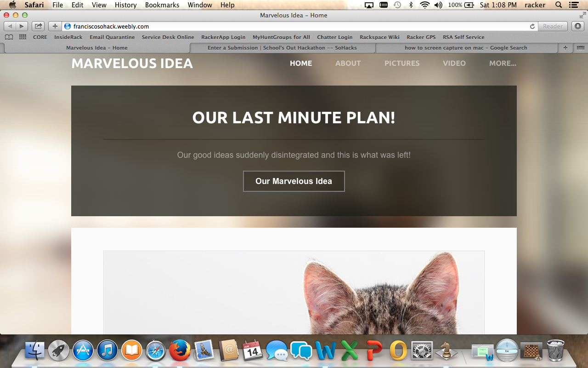Viewport: 588px width, 368px height.
Task: Open Spotlight search magnifier icon
Action: click(x=559, y=5)
